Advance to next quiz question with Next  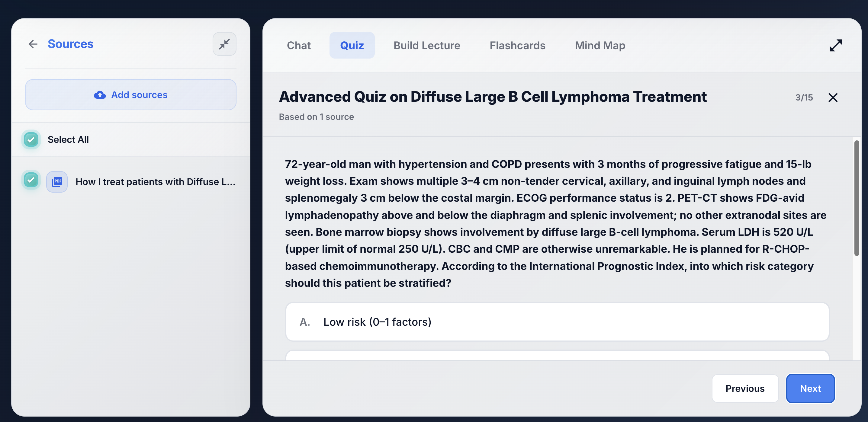point(810,388)
